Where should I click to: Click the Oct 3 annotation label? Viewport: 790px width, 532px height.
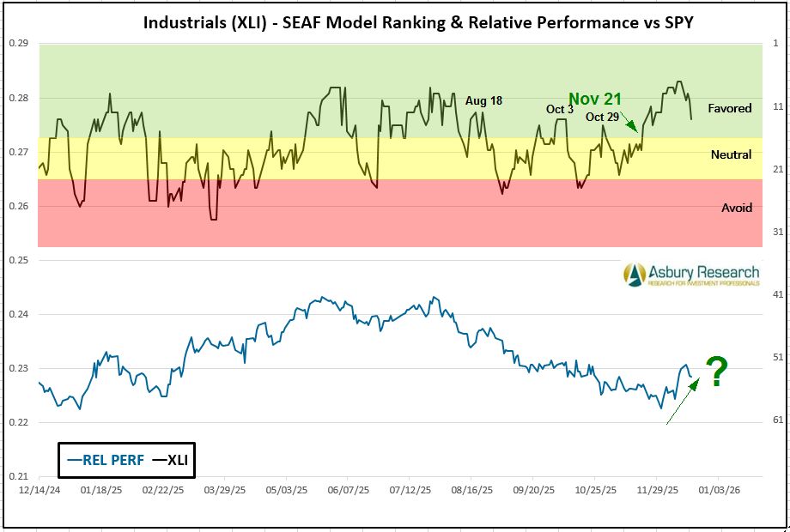click(560, 109)
